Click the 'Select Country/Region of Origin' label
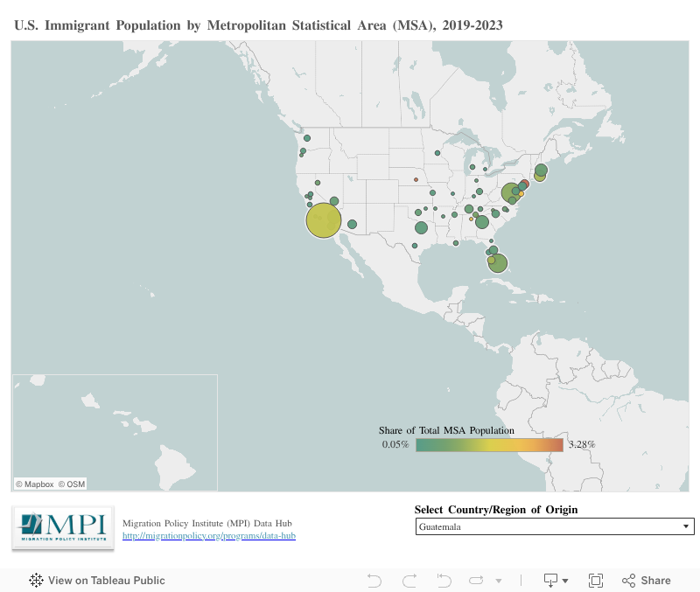 496,510
